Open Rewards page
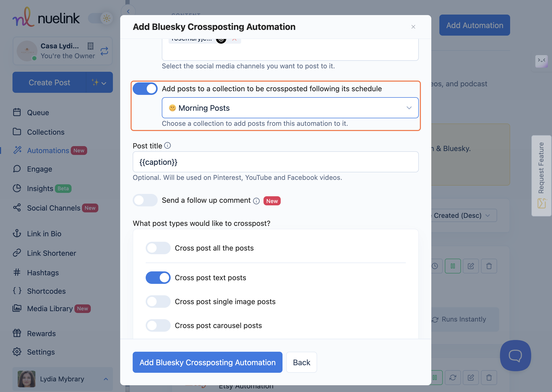Screen dimensions: 552x392 click(x=41, y=334)
